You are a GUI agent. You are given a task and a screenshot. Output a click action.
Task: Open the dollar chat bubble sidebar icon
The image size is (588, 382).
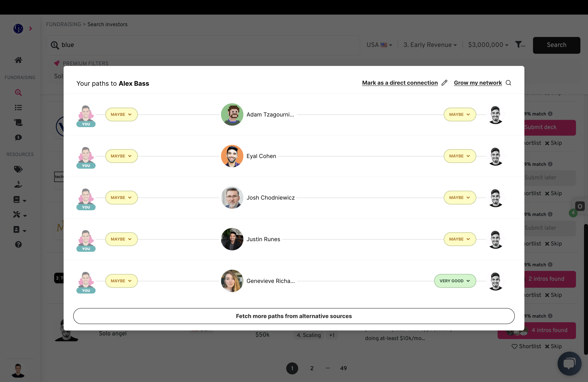coord(18,137)
